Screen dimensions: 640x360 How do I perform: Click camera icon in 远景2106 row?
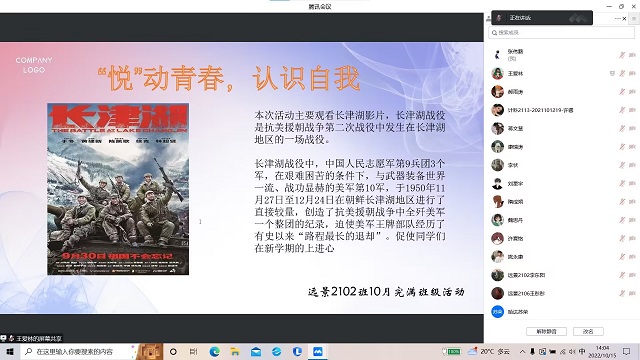pos(632,293)
